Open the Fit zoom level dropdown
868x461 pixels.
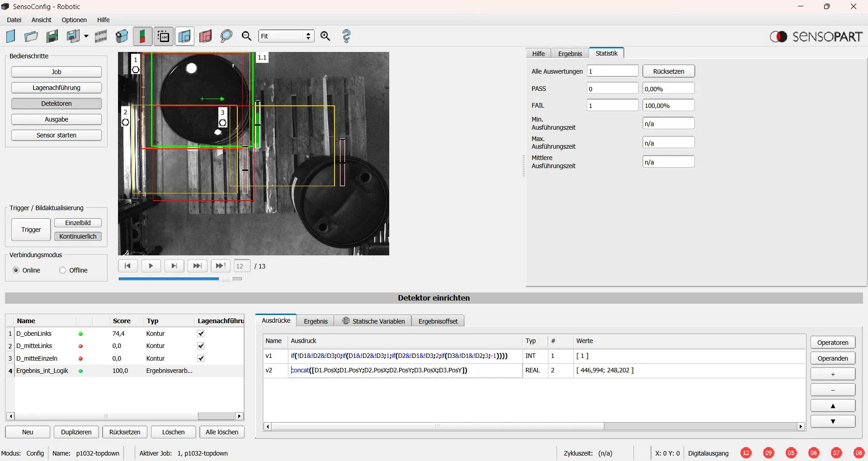308,36
